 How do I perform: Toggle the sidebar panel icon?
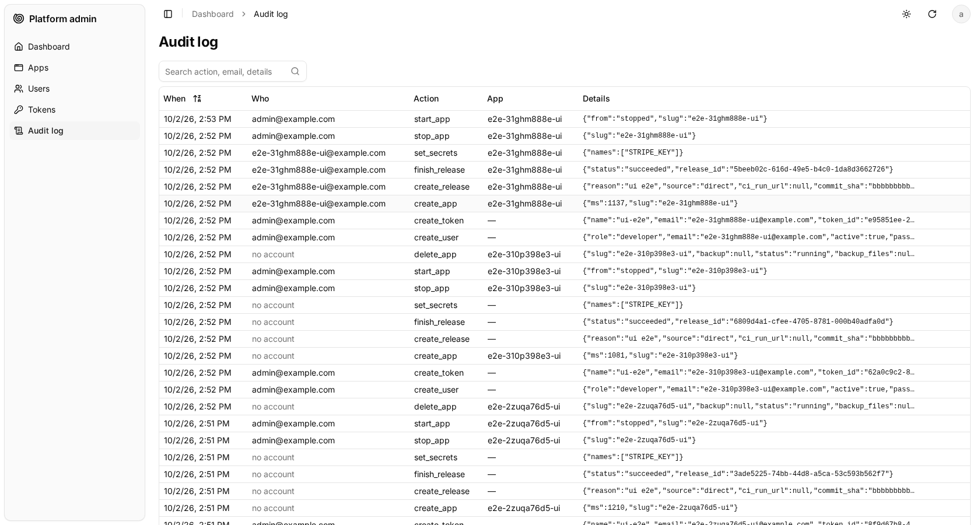pyautogui.click(x=168, y=14)
